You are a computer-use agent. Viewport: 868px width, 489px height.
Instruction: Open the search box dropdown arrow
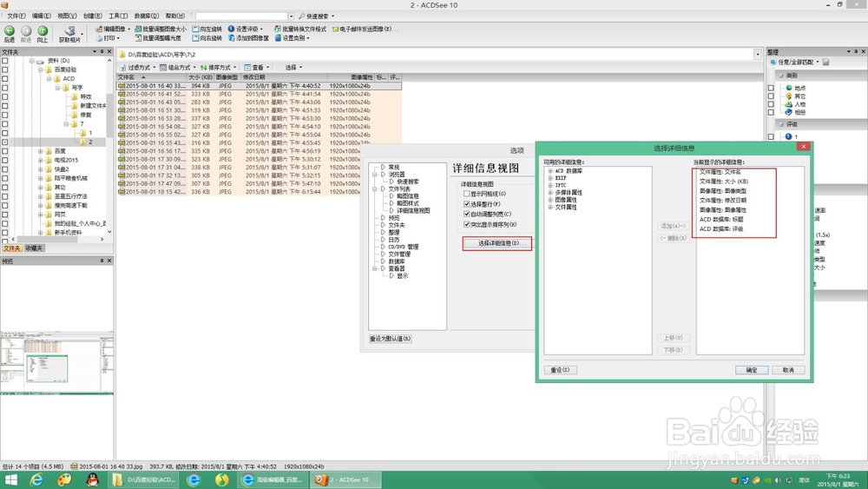pyautogui.click(x=291, y=16)
